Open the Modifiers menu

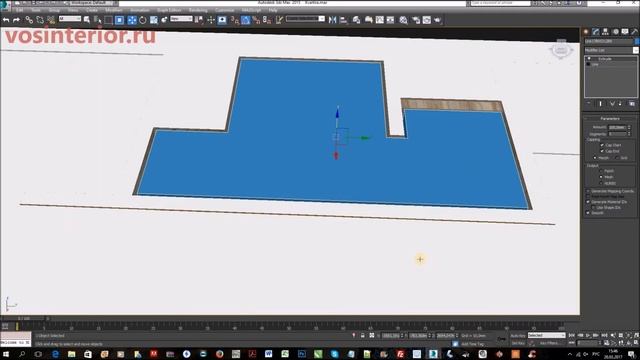coord(113,10)
